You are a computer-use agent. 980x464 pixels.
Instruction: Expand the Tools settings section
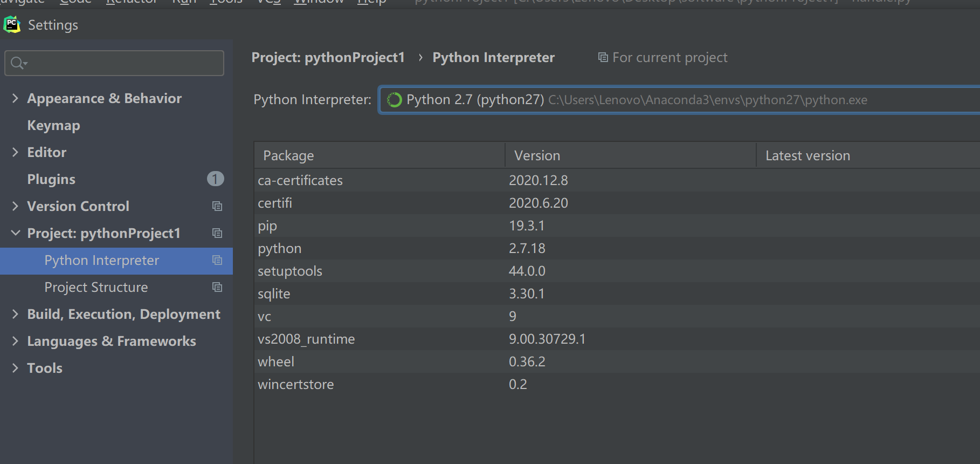click(15, 368)
